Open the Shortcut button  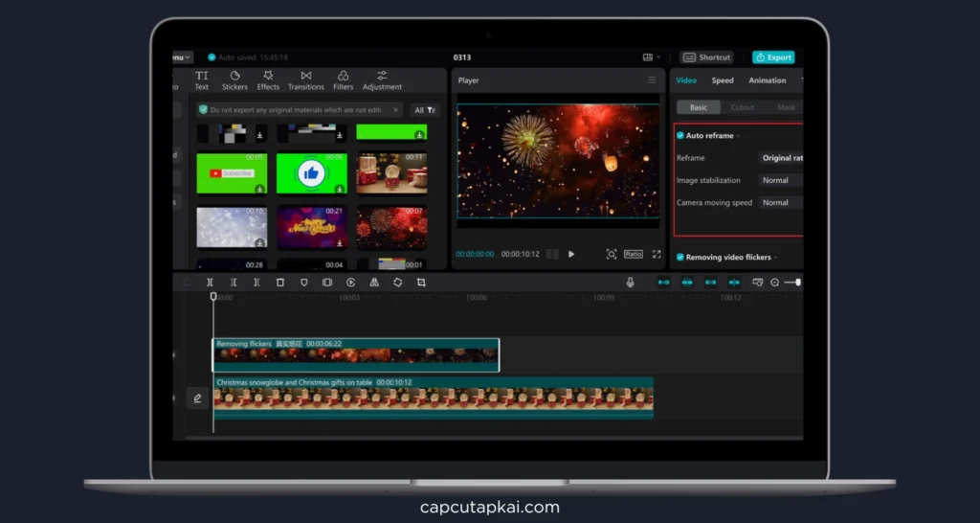point(706,57)
